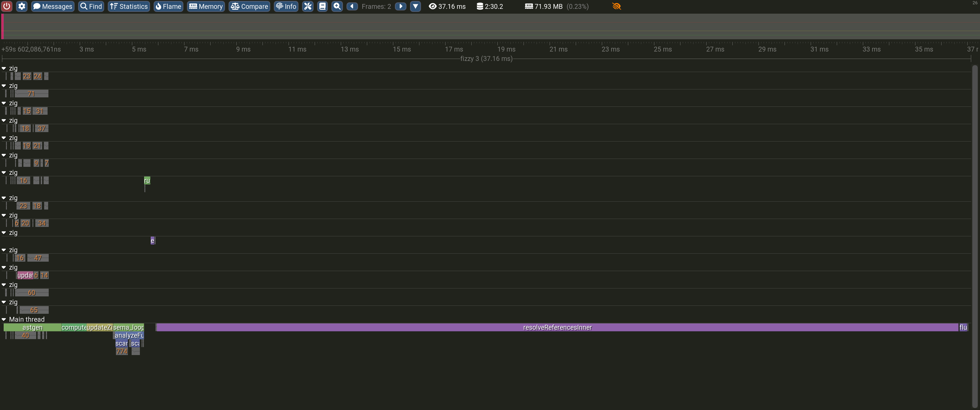Select collapsed zones block labeled 37
Screen dimensions: 980x410
click(42, 129)
